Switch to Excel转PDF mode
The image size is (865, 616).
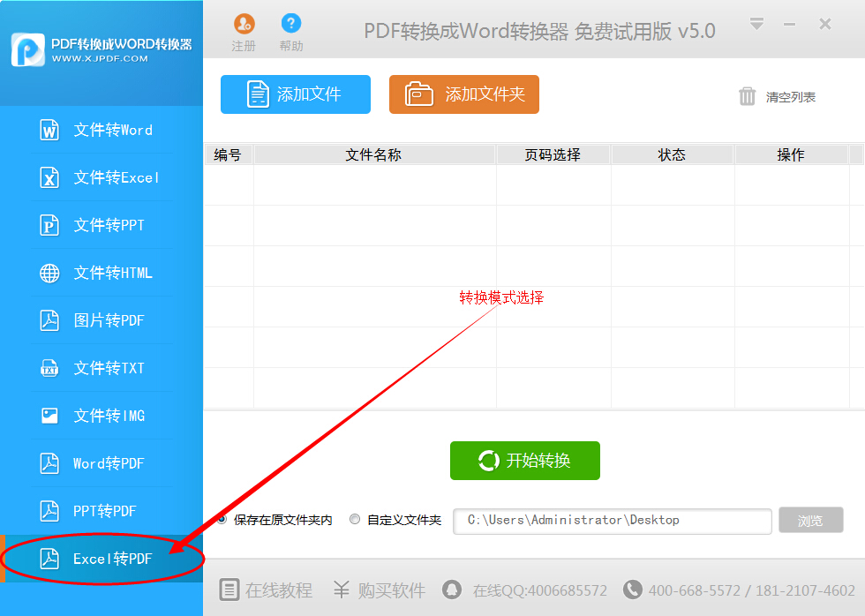[102, 559]
